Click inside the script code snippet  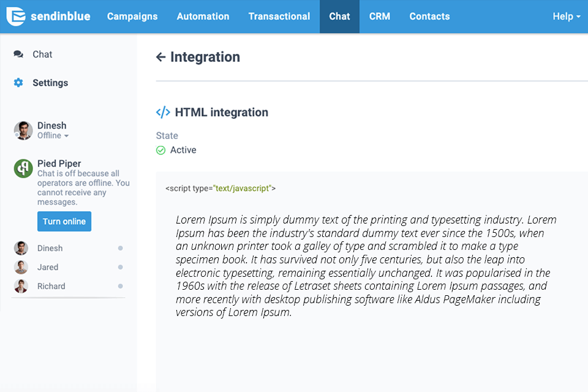[366, 266]
